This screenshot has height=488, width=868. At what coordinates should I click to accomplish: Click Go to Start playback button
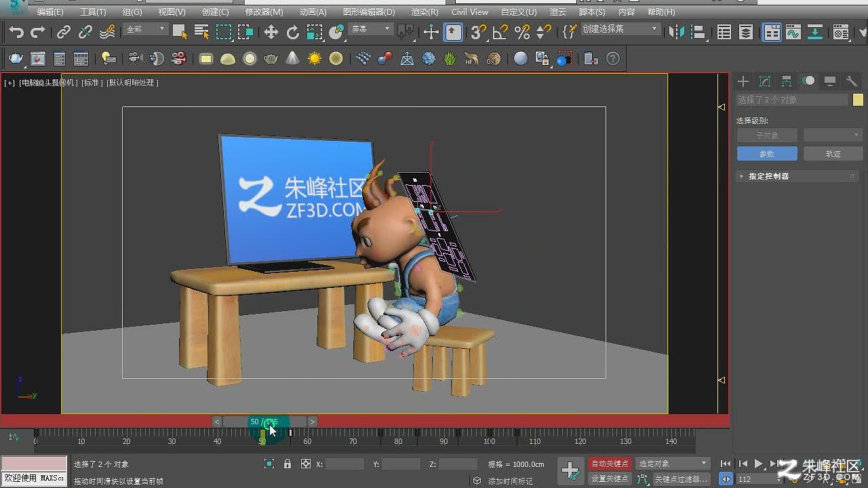point(726,464)
